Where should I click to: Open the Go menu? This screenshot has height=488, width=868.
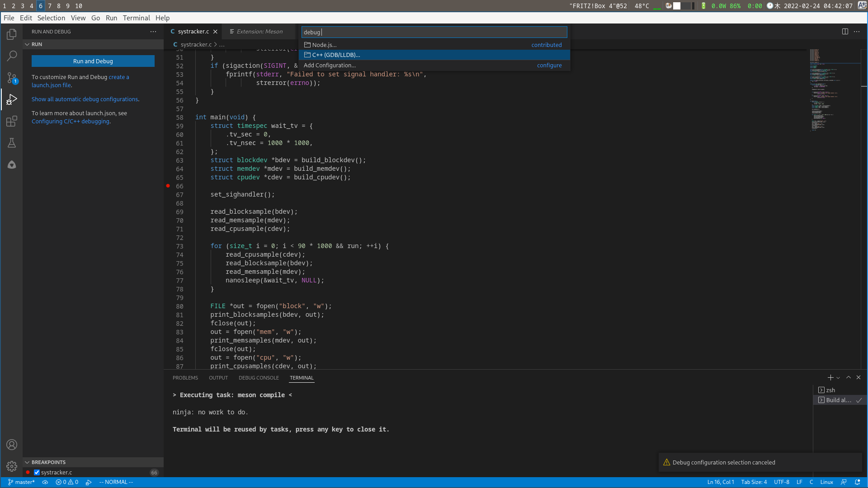pos(95,18)
